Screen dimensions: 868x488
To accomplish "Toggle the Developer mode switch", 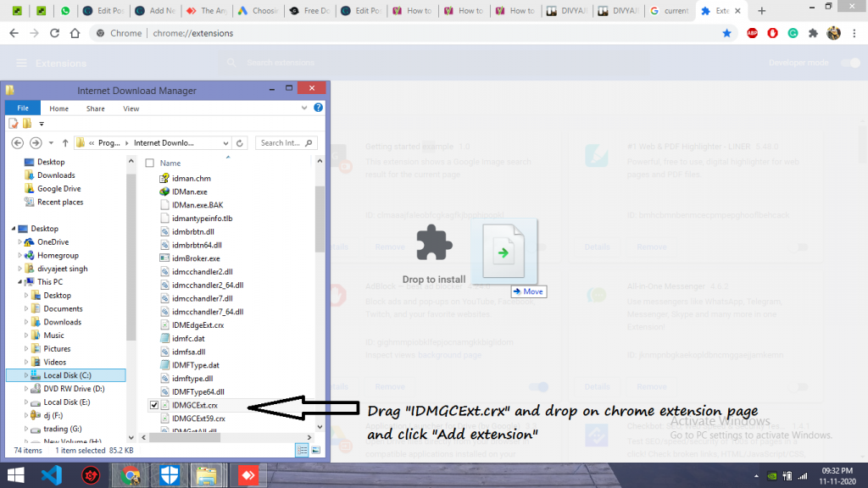I will click(x=850, y=63).
